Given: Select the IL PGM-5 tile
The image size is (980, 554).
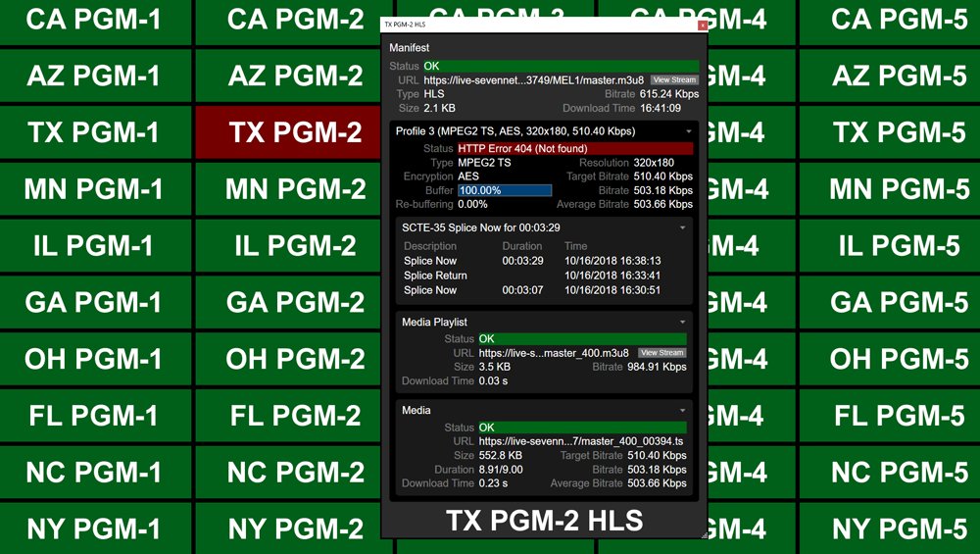Looking at the screenshot, I should (x=890, y=246).
